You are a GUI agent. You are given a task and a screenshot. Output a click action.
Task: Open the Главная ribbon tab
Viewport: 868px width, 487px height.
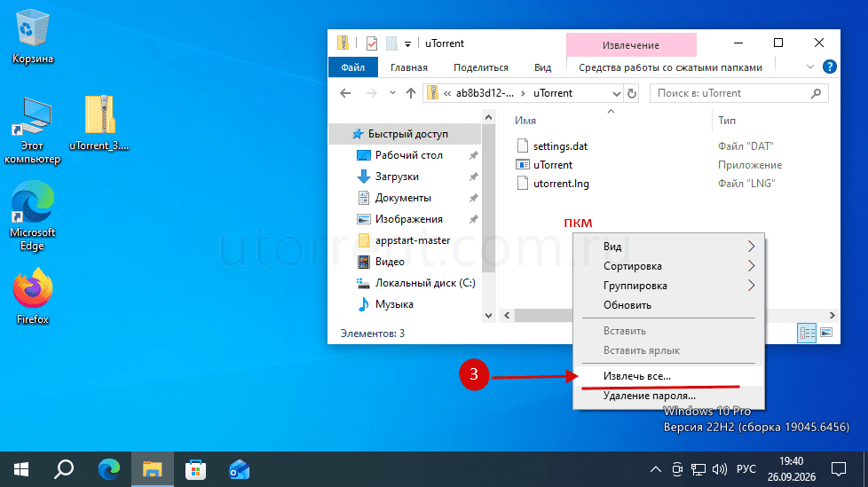click(409, 67)
